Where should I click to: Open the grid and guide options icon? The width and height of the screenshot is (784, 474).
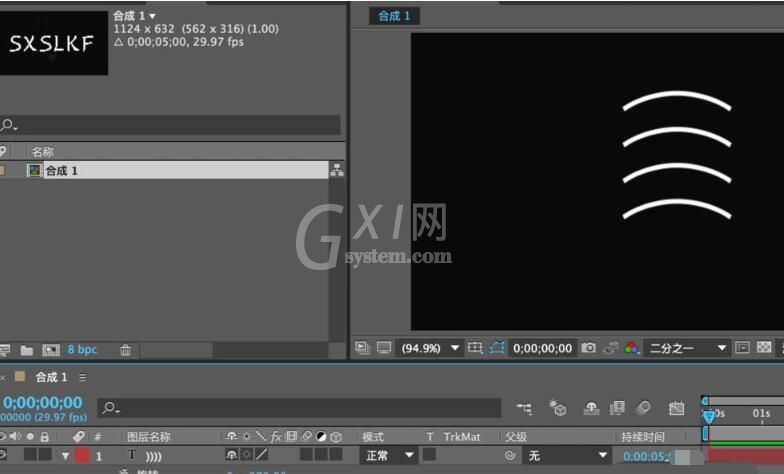[474, 348]
